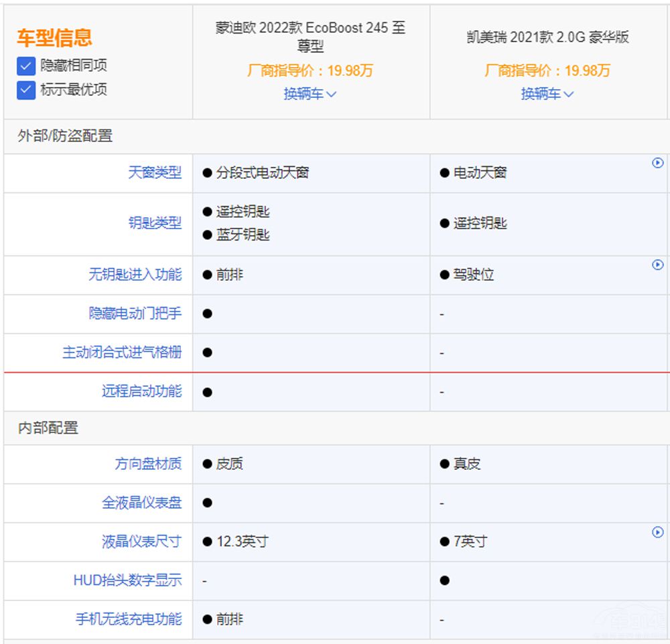Click the 天窗类型 parameter link
This screenshot has height=644, width=670.
[x=155, y=173]
